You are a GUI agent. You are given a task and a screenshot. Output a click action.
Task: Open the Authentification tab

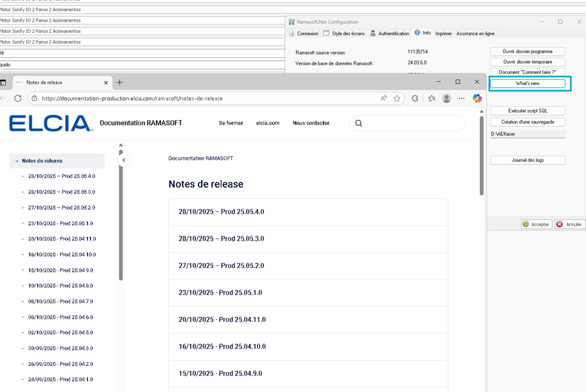389,33
